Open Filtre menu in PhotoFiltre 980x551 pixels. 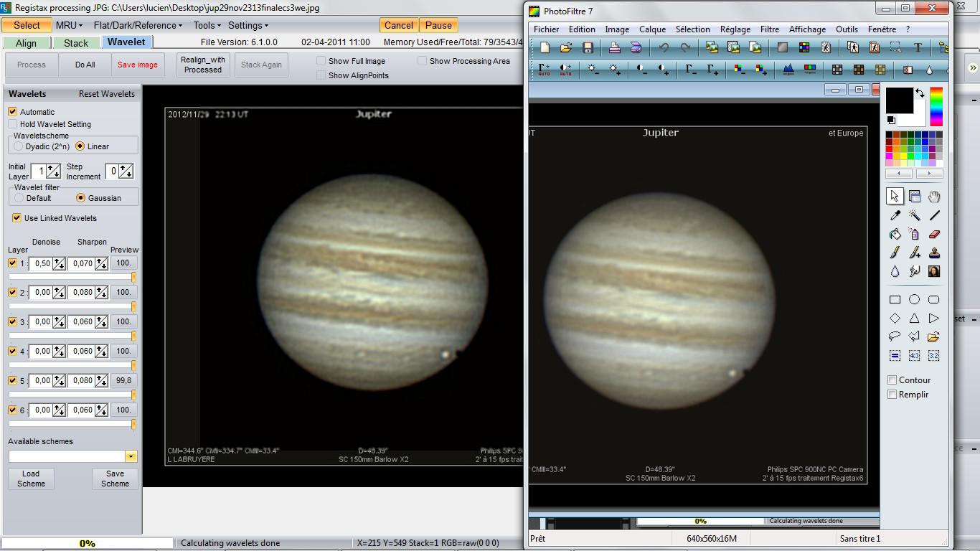770,29
